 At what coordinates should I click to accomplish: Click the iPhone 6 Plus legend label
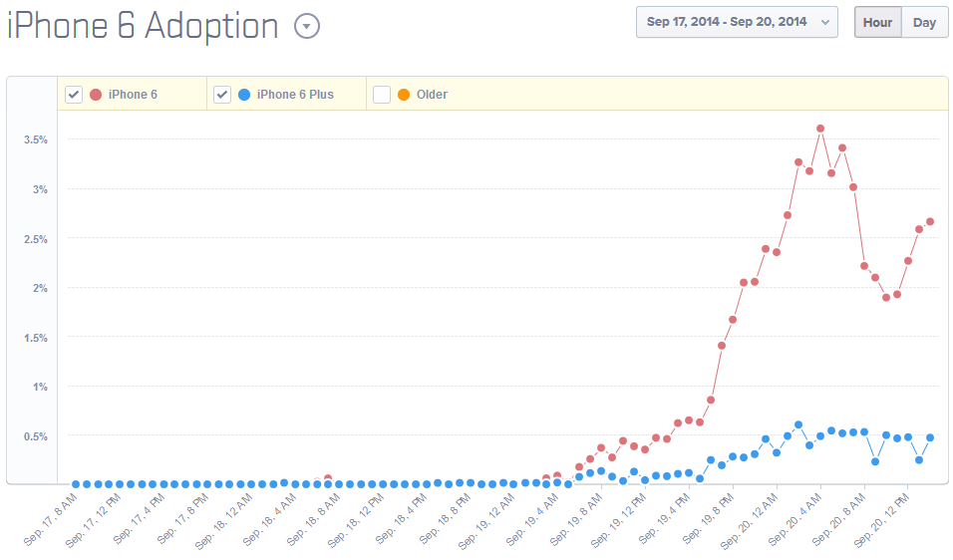(295, 95)
